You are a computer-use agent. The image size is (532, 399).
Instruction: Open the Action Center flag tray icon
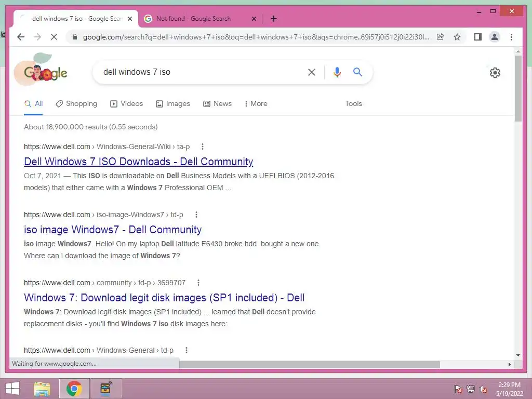(458, 389)
